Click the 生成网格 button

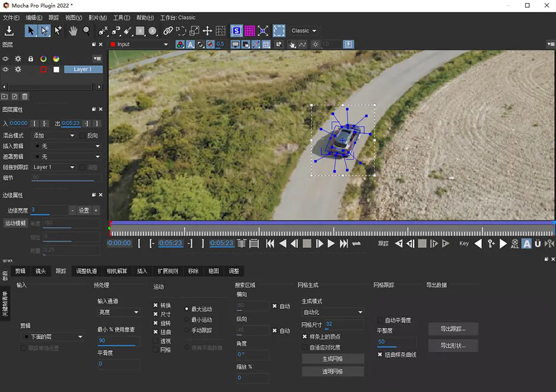click(x=332, y=359)
